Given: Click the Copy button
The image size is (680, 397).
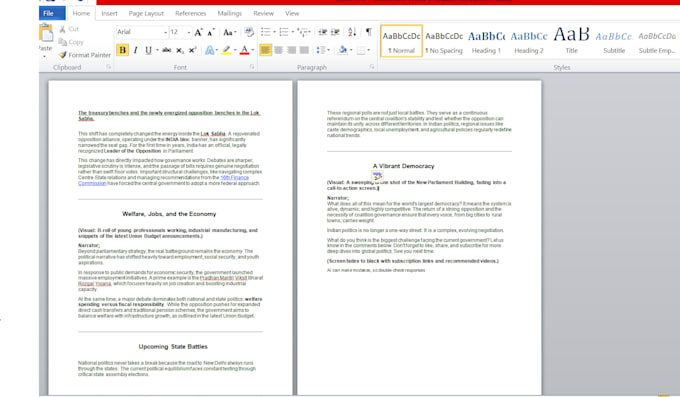Looking at the screenshot, I should pyautogui.click(x=71, y=42).
